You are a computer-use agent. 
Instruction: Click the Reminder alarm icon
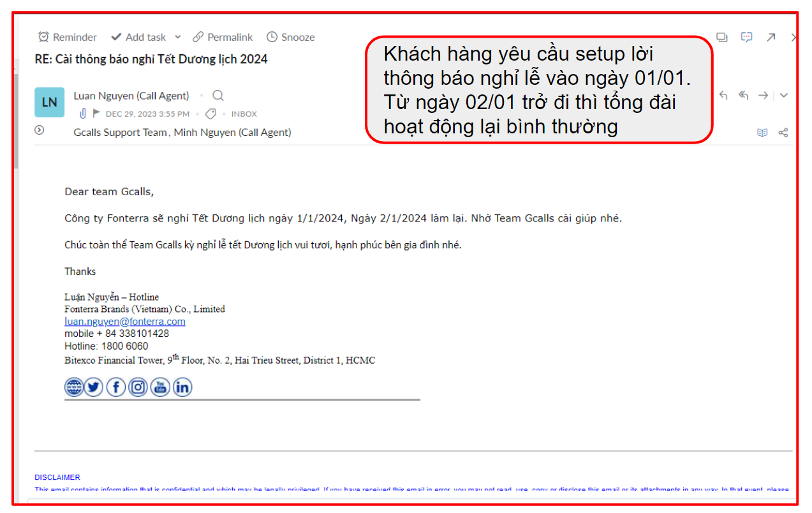point(43,37)
